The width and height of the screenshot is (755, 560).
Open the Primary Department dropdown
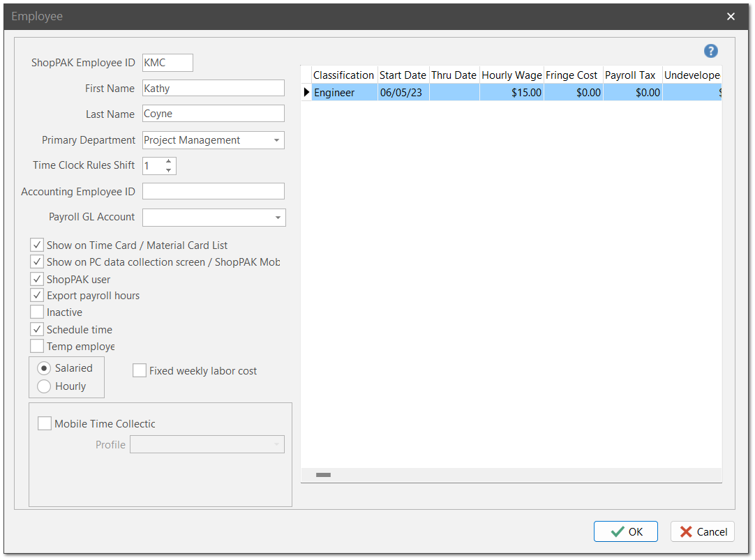[277, 140]
